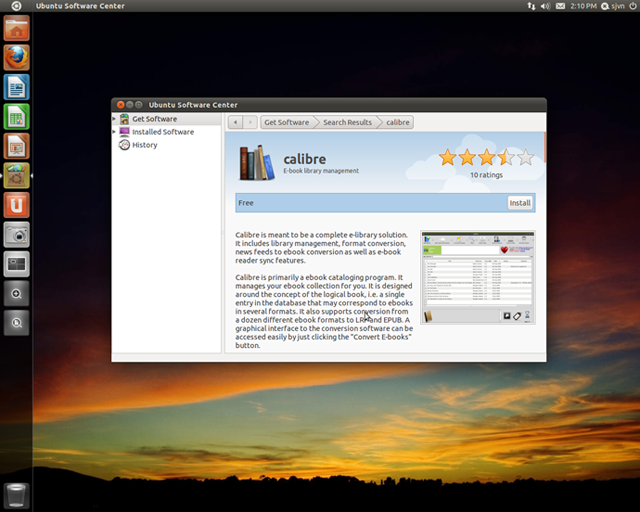Click the Applications lens magnifier icon
The height and width of the screenshot is (512, 640).
[x=16, y=294]
